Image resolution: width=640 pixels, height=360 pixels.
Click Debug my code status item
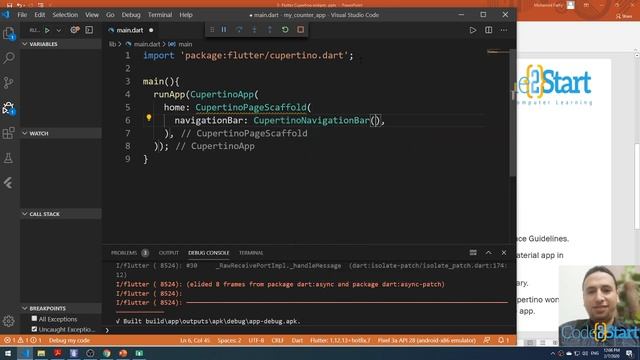click(x=69, y=340)
